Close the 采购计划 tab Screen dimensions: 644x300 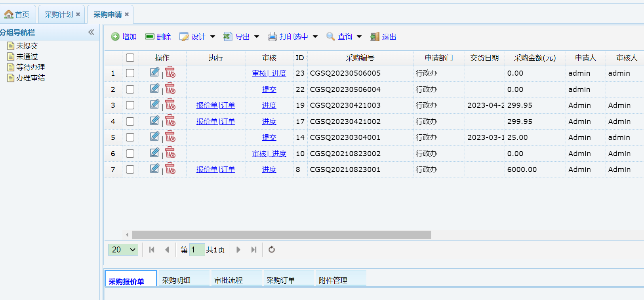point(78,15)
